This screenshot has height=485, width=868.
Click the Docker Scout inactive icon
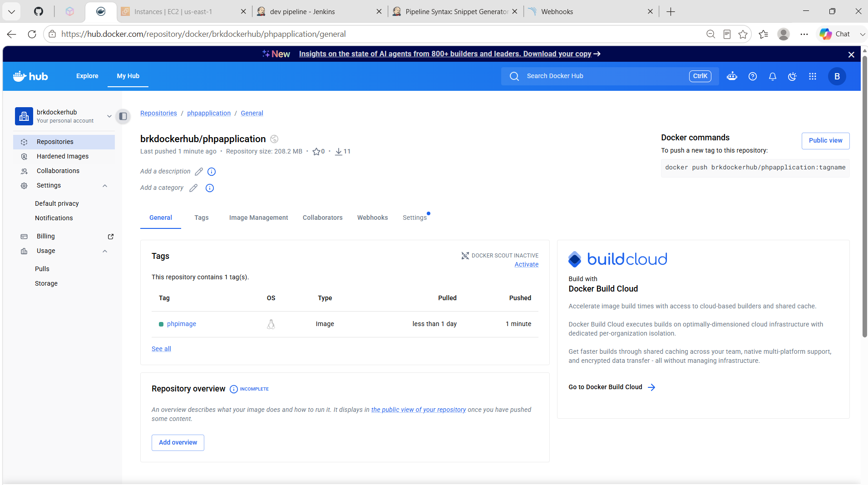click(x=465, y=256)
